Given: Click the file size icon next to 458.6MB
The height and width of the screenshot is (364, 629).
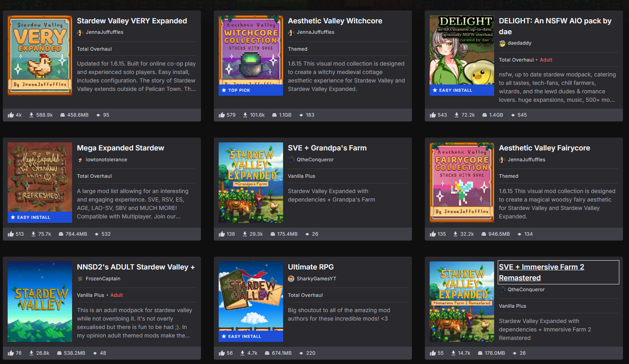Looking at the screenshot, I should tap(62, 115).
